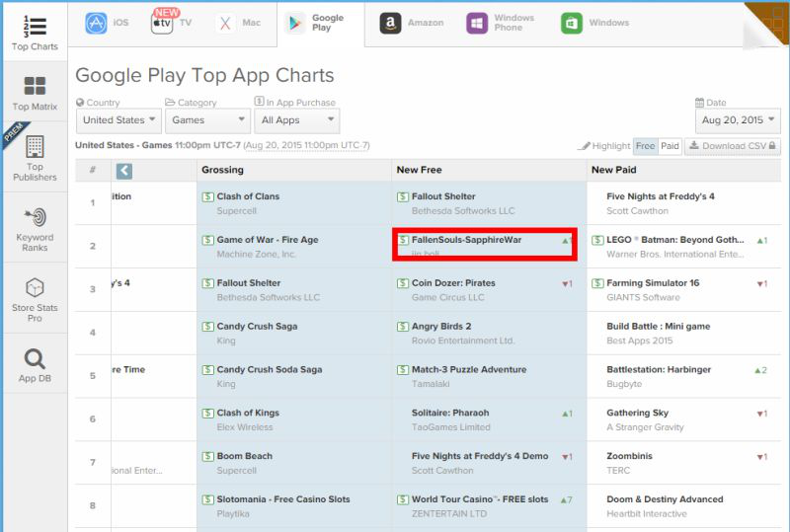Click publisher Bethesda Softworks LLC under New Free
This screenshot has height=532, width=790.
click(x=463, y=211)
